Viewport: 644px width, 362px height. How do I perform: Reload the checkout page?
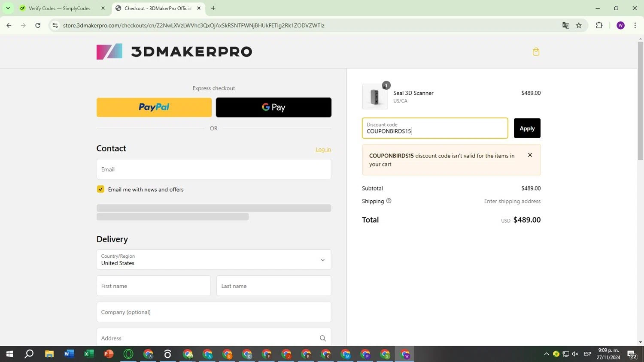point(38,25)
